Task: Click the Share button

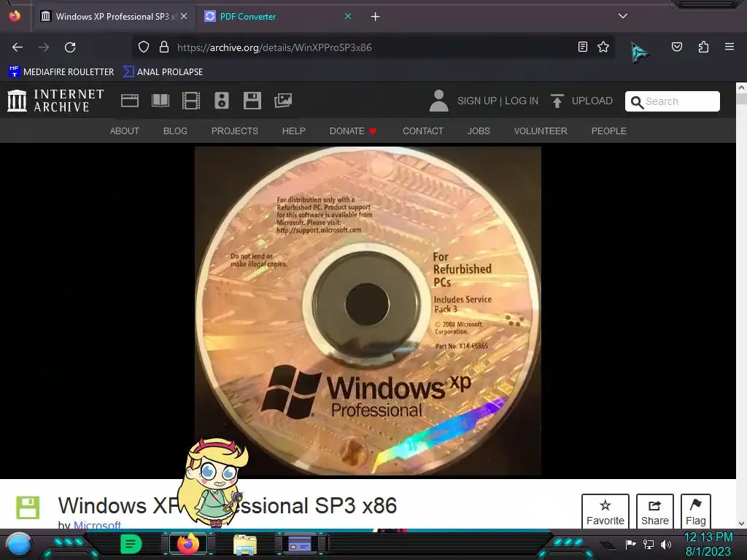Action: [655, 512]
